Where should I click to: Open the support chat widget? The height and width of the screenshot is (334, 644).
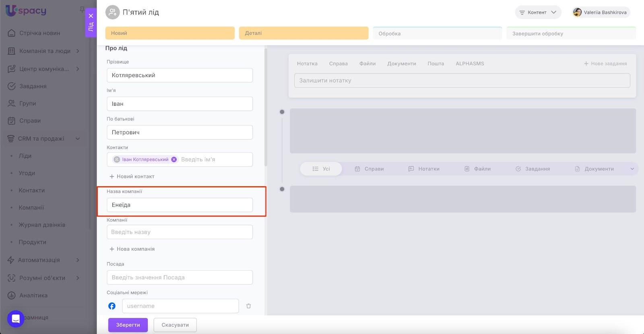[16, 319]
